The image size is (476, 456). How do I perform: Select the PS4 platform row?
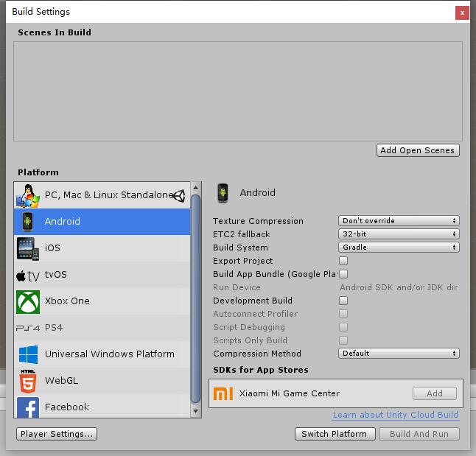[x=102, y=328]
